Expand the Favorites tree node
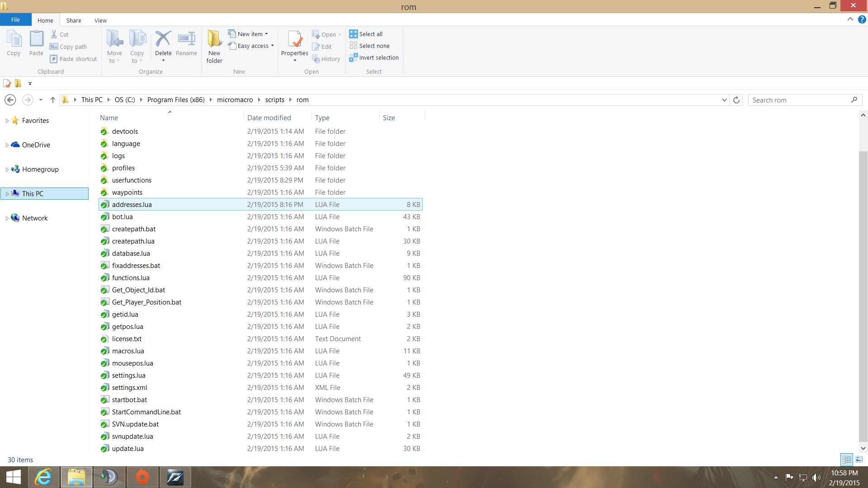The height and width of the screenshot is (488, 868). pos(7,121)
